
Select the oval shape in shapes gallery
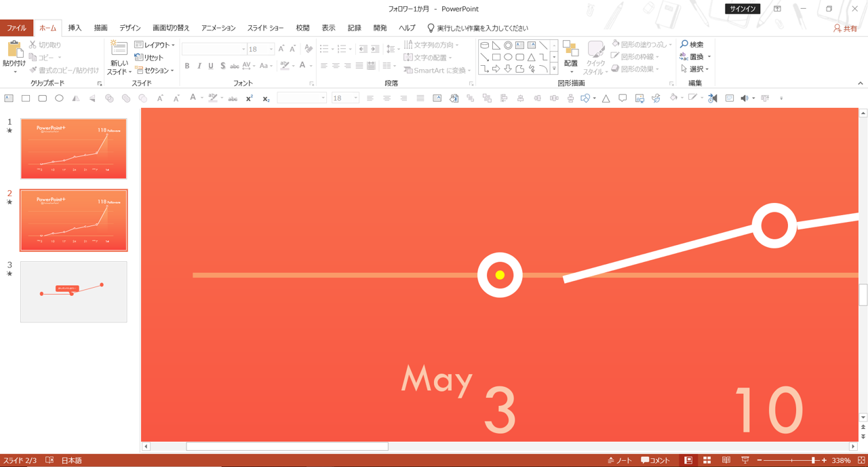pos(508,57)
